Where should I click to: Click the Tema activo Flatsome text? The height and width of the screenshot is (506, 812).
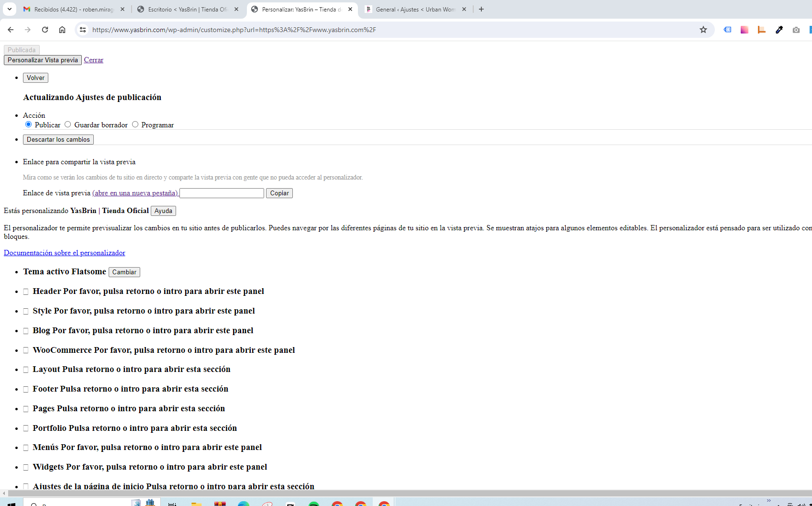65,271
